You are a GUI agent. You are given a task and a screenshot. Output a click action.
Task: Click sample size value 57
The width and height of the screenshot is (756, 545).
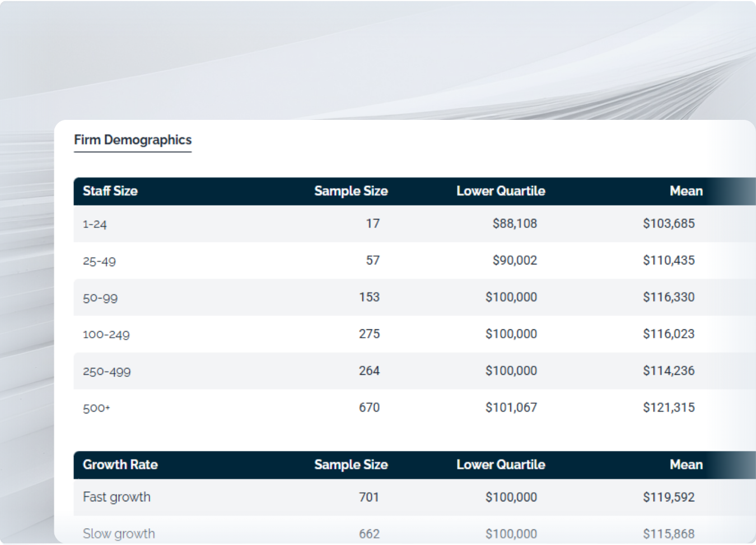[373, 260]
